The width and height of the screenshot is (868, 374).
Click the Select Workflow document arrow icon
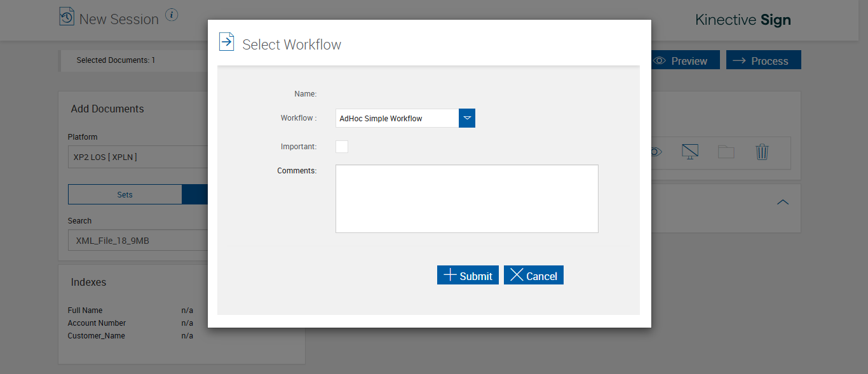point(226,42)
